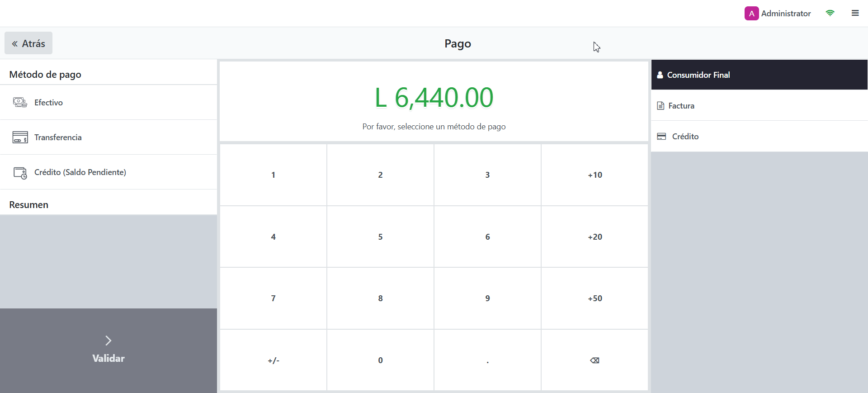Click the Administrator avatar badge
868x393 pixels.
(751, 14)
